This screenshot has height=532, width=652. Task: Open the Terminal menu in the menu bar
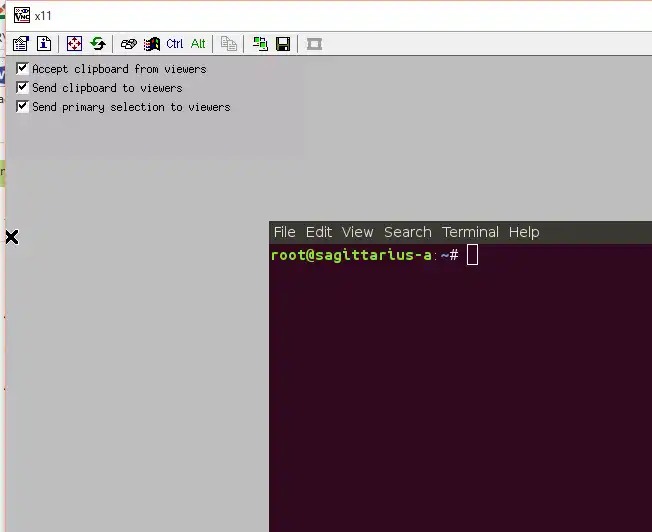(x=470, y=232)
